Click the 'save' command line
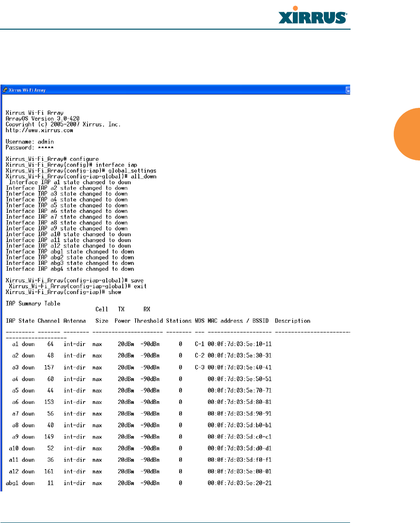420x523 pixels. coord(75,280)
